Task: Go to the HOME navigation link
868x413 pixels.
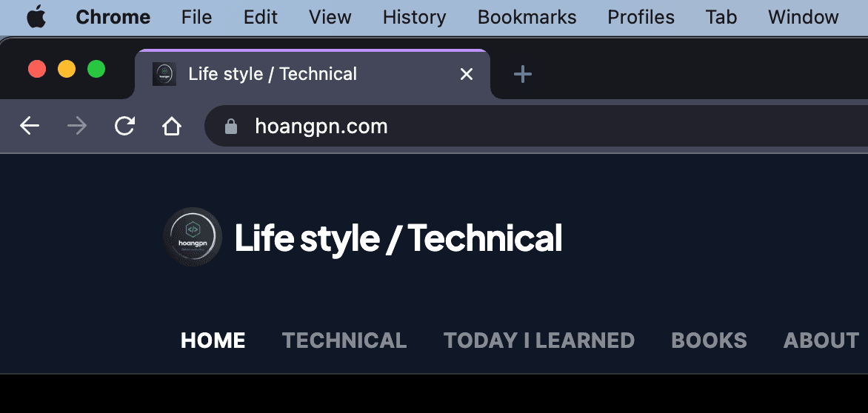Action: pos(213,340)
